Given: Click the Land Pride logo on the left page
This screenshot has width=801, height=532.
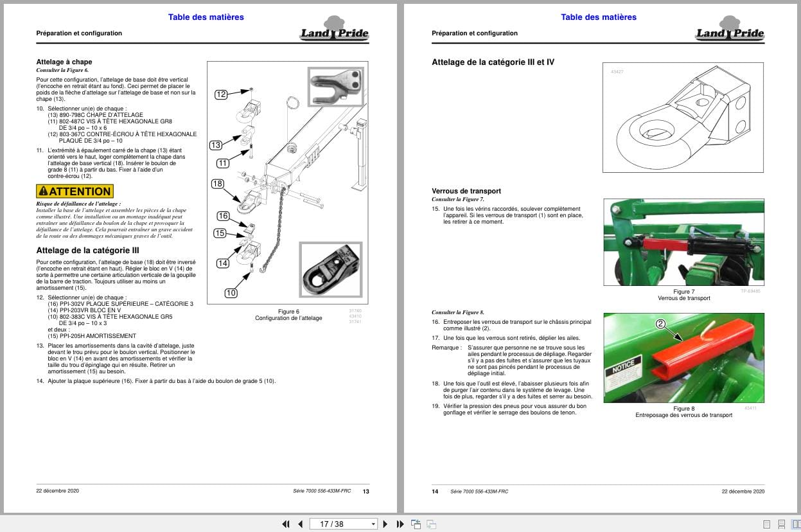Looking at the screenshot, I should pos(335,31).
